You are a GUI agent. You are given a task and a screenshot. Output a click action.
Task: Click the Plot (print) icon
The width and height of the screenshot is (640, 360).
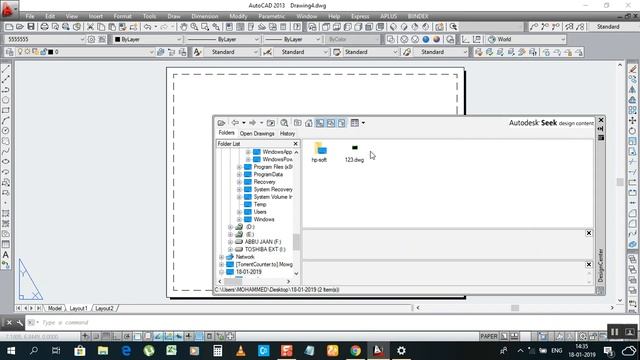point(44,27)
